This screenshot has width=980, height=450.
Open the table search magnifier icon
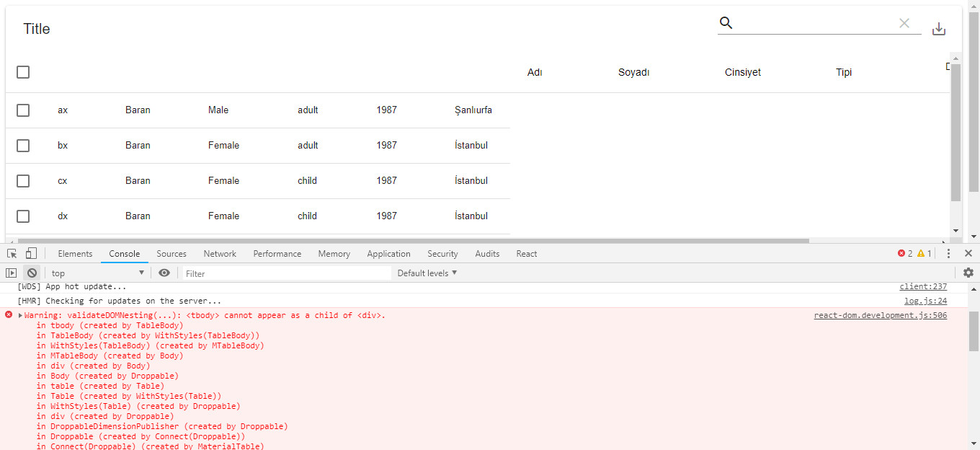click(x=726, y=22)
